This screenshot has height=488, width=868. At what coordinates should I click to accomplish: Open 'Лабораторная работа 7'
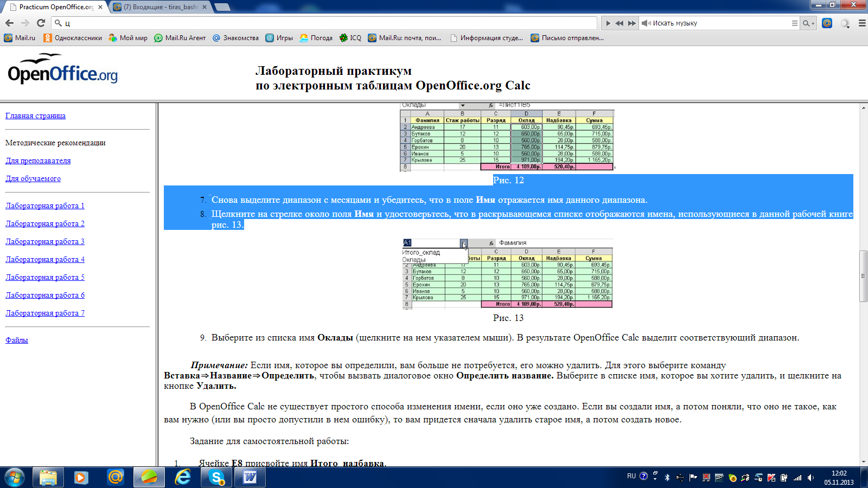tap(45, 313)
